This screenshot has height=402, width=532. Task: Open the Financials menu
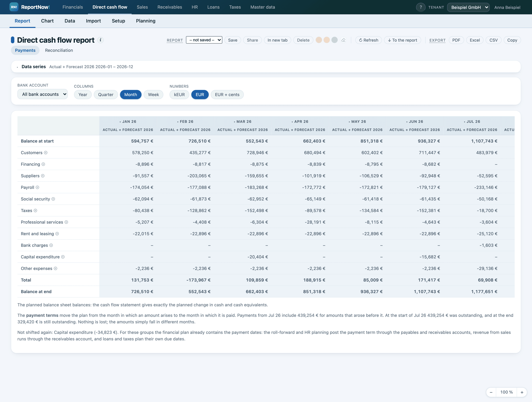[x=73, y=7]
